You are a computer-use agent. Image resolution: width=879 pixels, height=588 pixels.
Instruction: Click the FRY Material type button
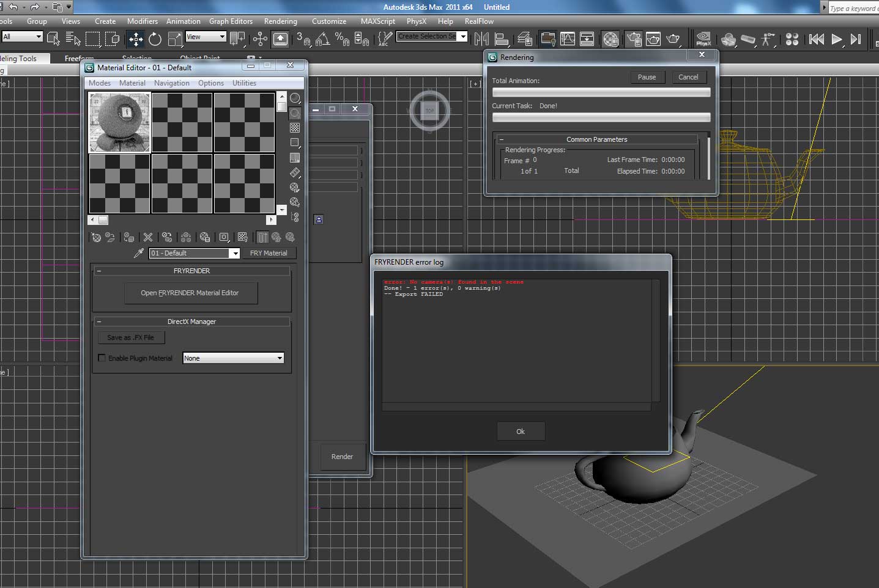[x=269, y=253]
